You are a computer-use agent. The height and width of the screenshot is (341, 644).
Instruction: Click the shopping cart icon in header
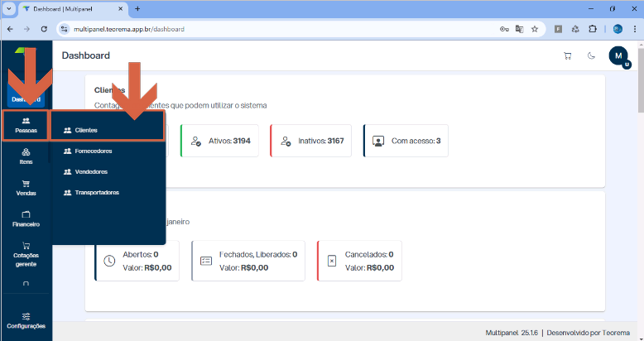pyautogui.click(x=568, y=56)
